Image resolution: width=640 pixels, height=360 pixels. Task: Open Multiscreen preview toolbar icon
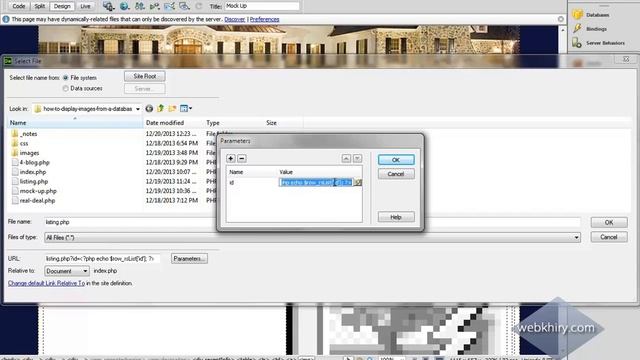[x=108, y=6]
